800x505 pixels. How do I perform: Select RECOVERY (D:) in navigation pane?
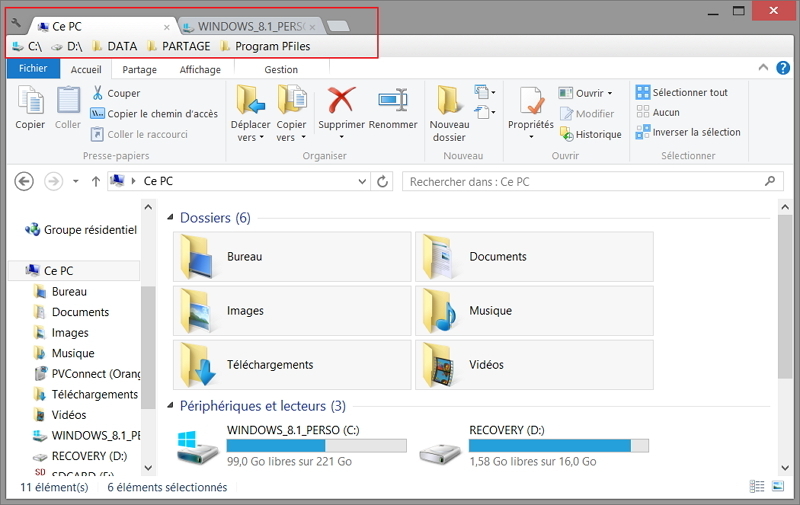click(80, 456)
